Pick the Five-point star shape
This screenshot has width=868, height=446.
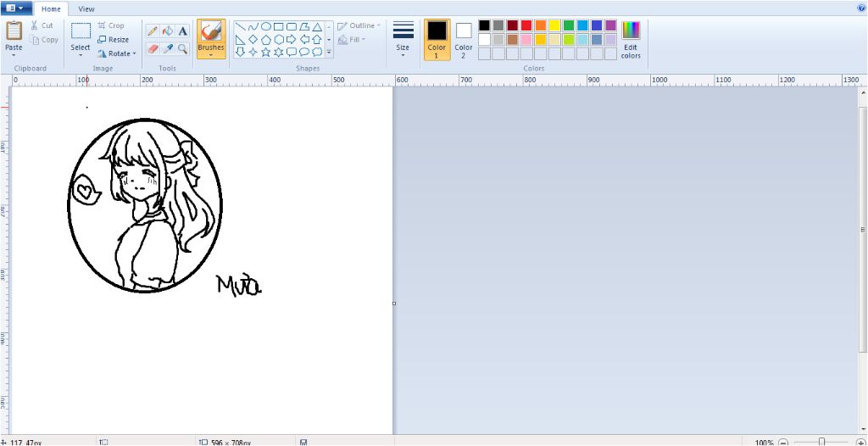click(265, 52)
